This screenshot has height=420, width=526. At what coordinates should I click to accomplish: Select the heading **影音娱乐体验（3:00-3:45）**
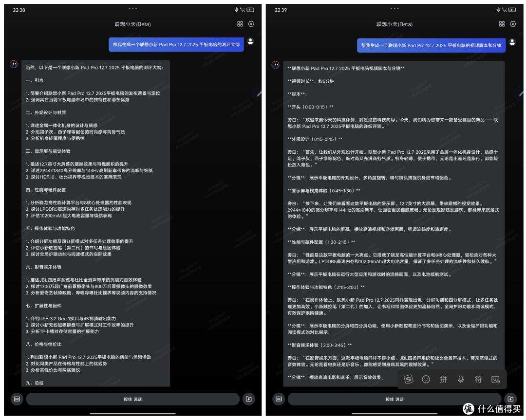[319, 345]
